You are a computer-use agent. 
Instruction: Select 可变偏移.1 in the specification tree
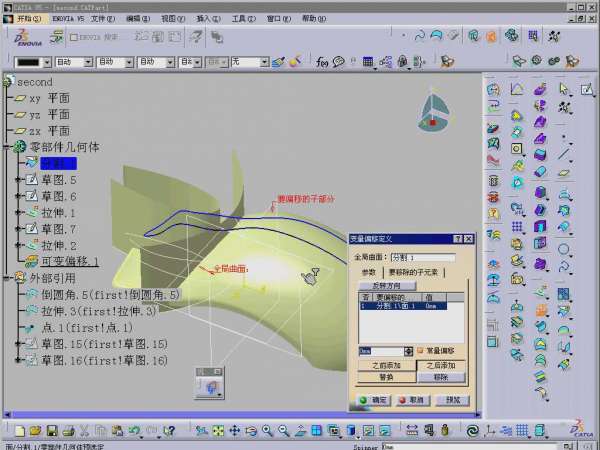(x=70, y=261)
